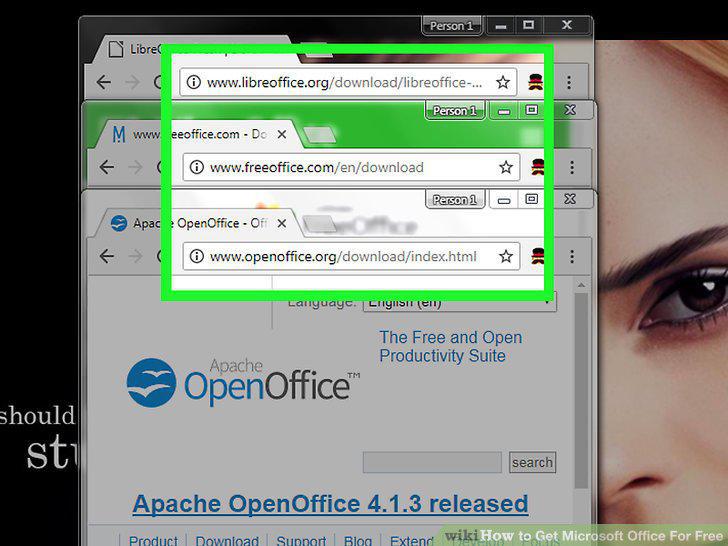
Task: Bookmark openoffice.org page with star icon
Action: click(506, 256)
